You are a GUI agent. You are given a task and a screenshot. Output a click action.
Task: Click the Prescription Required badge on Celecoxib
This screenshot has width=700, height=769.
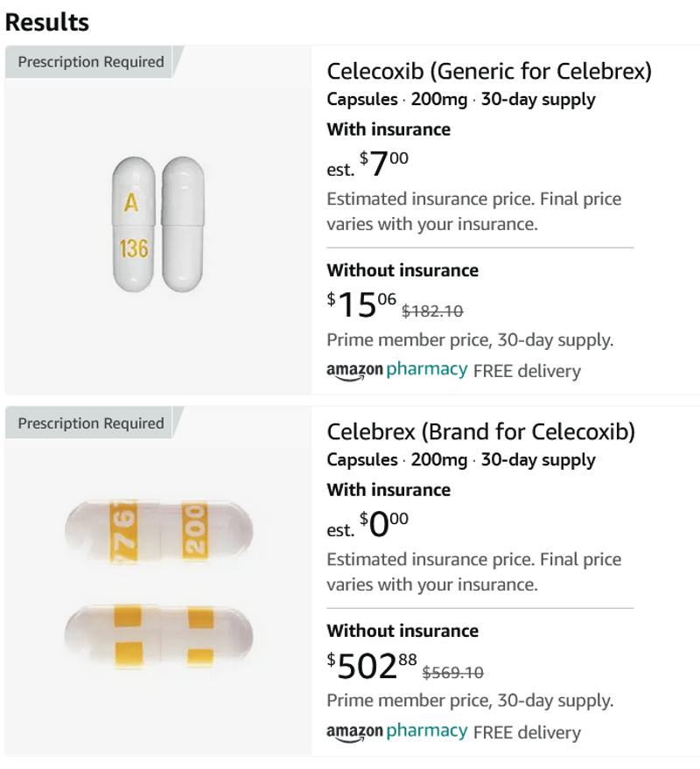pos(91,62)
